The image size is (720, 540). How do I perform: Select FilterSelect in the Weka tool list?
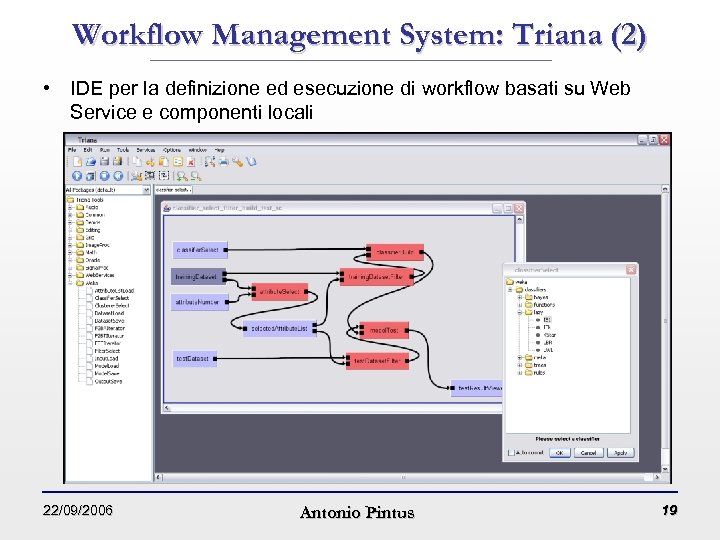107,351
